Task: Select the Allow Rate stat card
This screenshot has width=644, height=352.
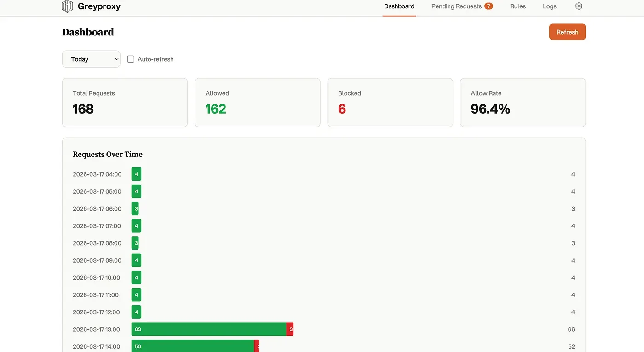Action: pyautogui.click(x=523, y=103)
